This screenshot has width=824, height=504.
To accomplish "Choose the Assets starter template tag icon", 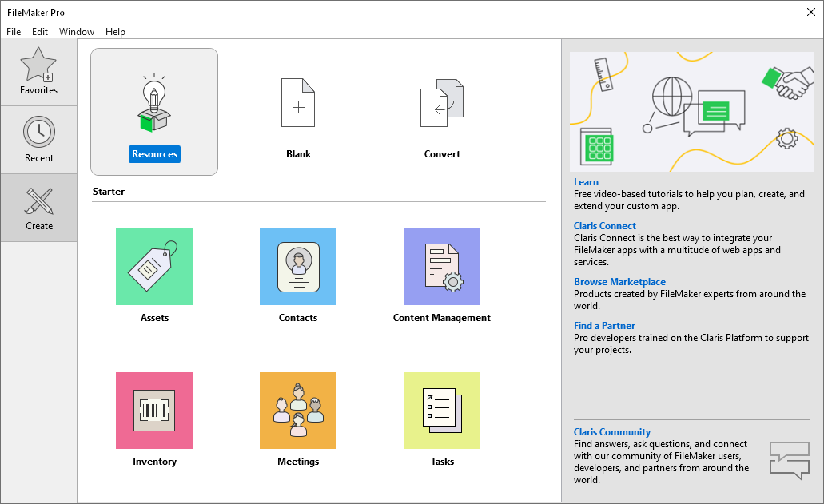I will [x=154, y=267].
